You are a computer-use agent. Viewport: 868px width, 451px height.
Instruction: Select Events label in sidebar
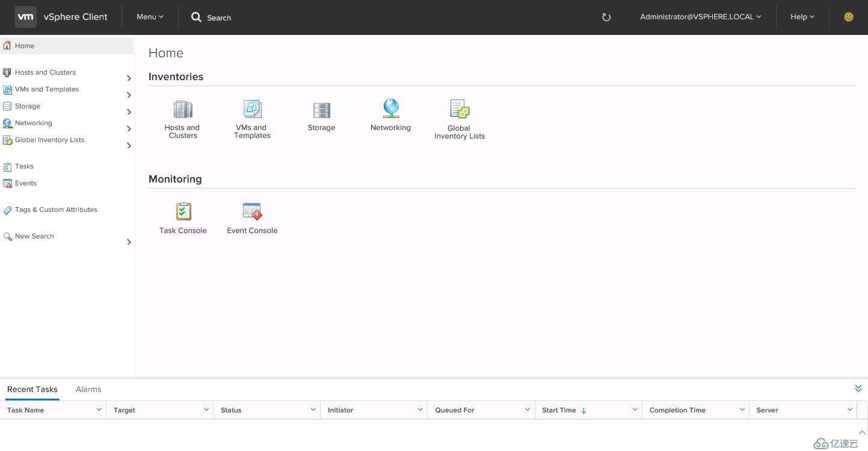26,183
